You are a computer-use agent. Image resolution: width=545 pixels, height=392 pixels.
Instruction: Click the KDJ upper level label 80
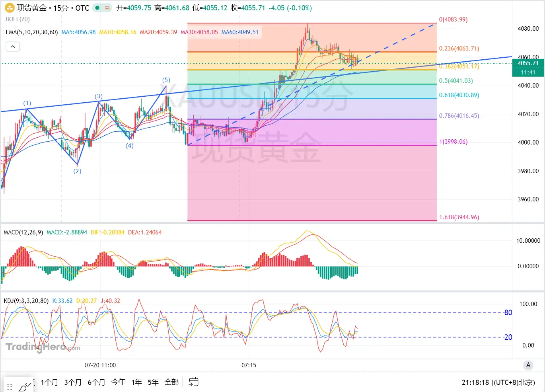point(508,312)
